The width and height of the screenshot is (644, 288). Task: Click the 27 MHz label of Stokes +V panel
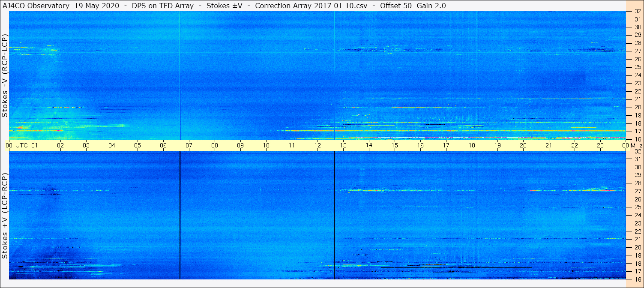637,191
